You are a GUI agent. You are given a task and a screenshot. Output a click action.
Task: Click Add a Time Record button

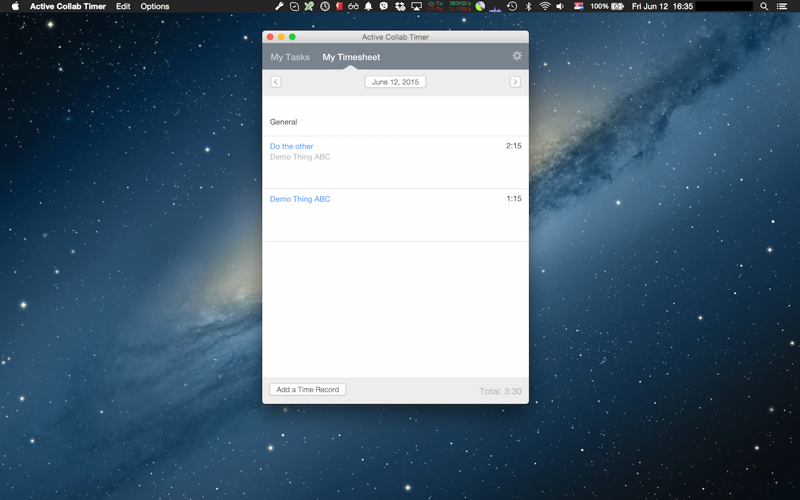308,389
